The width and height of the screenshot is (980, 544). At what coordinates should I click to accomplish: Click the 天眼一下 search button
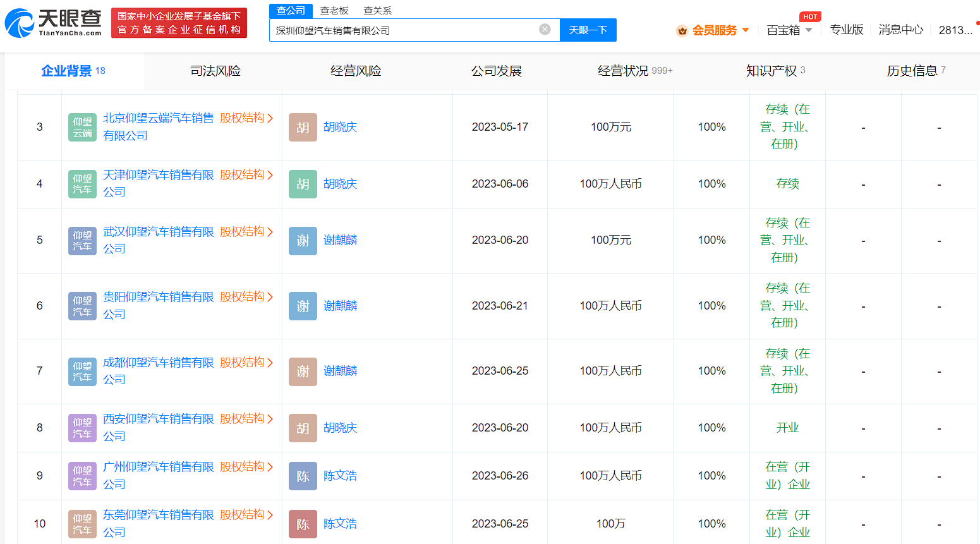[588, 30]
